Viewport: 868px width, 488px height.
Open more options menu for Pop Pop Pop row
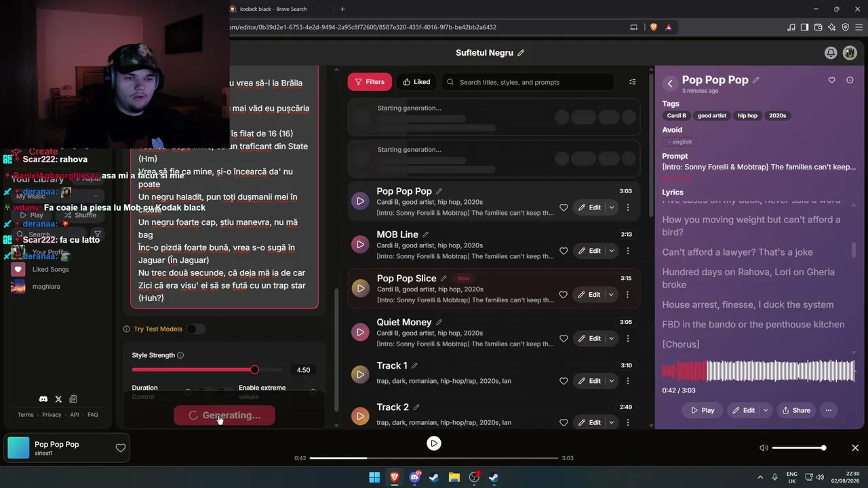pyautogui.click(x=628, y=207)
